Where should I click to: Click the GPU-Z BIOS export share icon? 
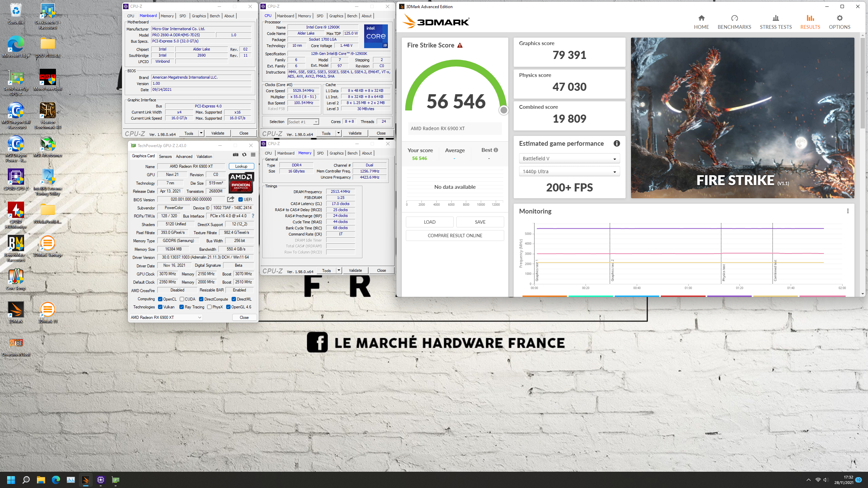coord(231,199)
